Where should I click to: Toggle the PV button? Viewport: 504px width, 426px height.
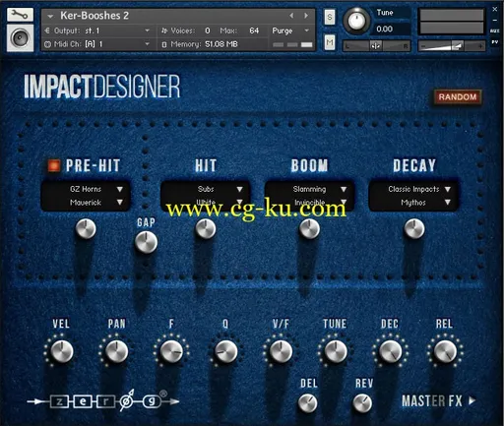pos(495,42)
